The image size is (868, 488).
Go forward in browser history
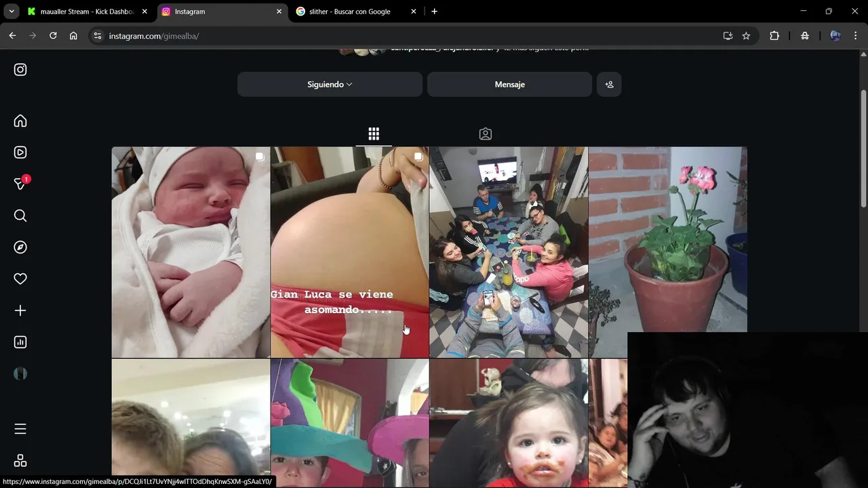tap(33, 36)
